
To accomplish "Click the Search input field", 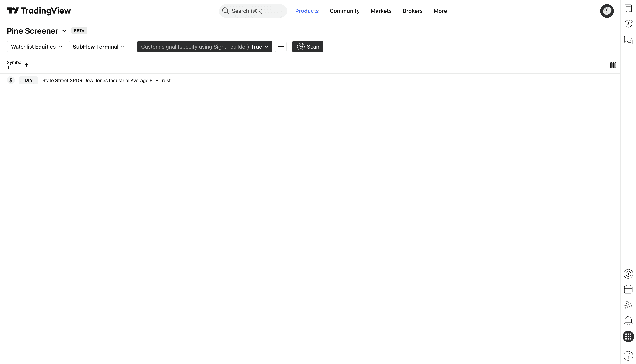I will pos(253,11).
